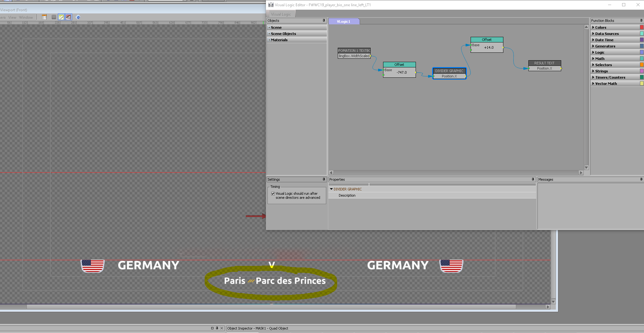
Task: Click the +14.0 offset value
Action: click(x=489, y=47)
